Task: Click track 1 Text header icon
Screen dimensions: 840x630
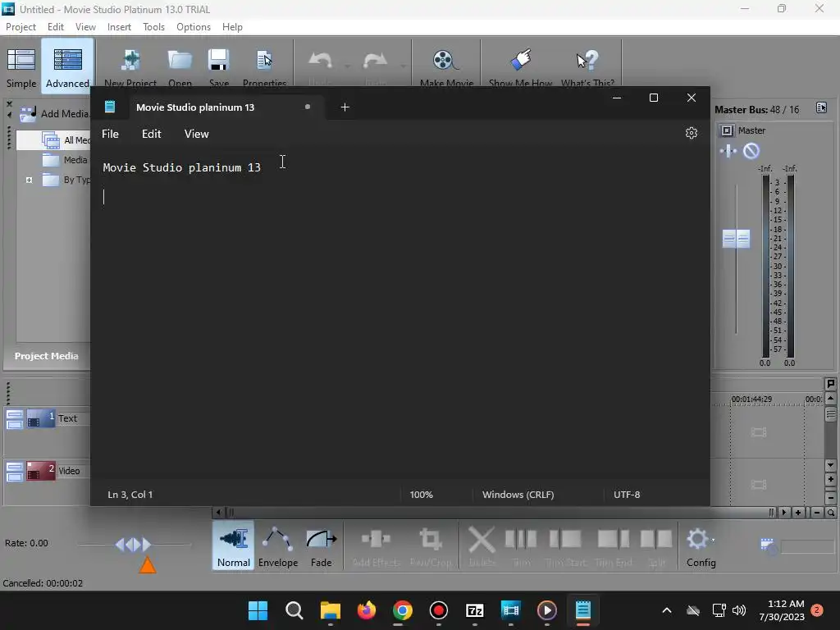Action: pos(41,418)
